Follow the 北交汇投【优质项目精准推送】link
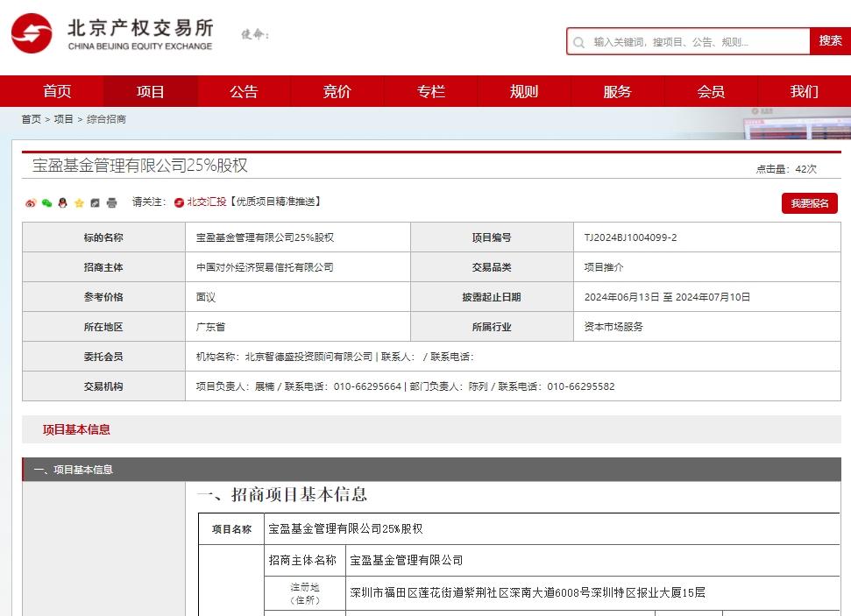The image size is (851, 616). click(x=254, y=202)
